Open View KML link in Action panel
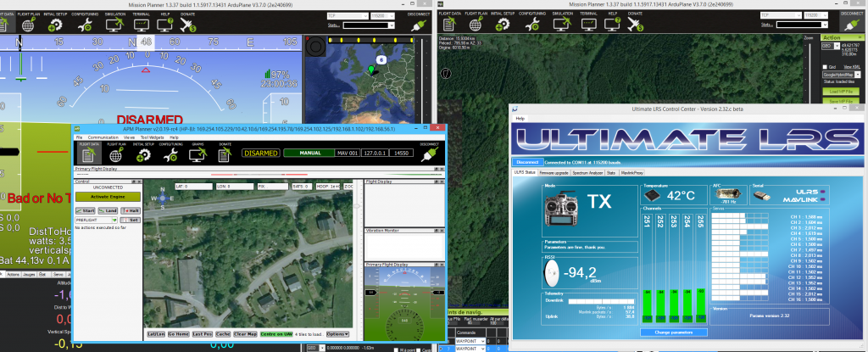 (x=852, y=66)
